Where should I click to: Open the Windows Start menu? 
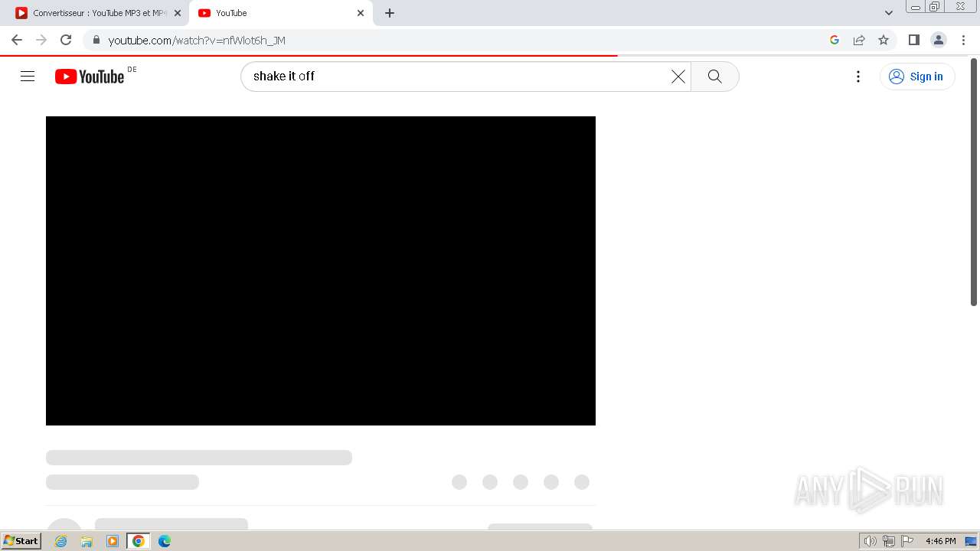[x=21, y=541]
